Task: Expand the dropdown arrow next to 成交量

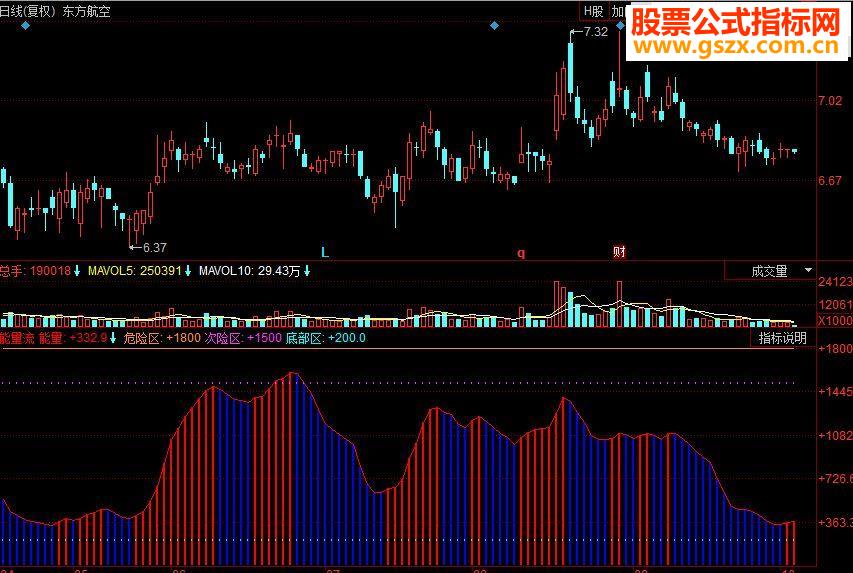Action: pyautogui.click(x=808, y=270)
